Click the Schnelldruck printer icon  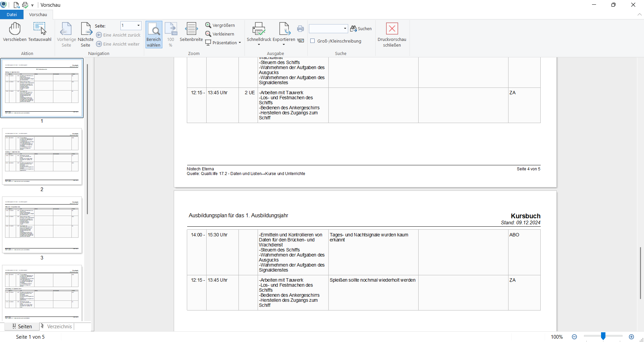[x=259, y=29]
